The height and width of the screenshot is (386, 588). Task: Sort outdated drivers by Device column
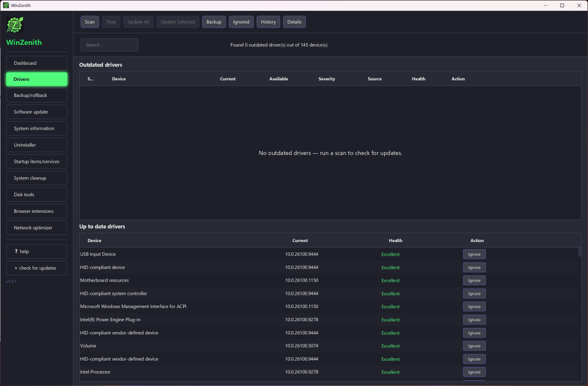tap(119, 79)
